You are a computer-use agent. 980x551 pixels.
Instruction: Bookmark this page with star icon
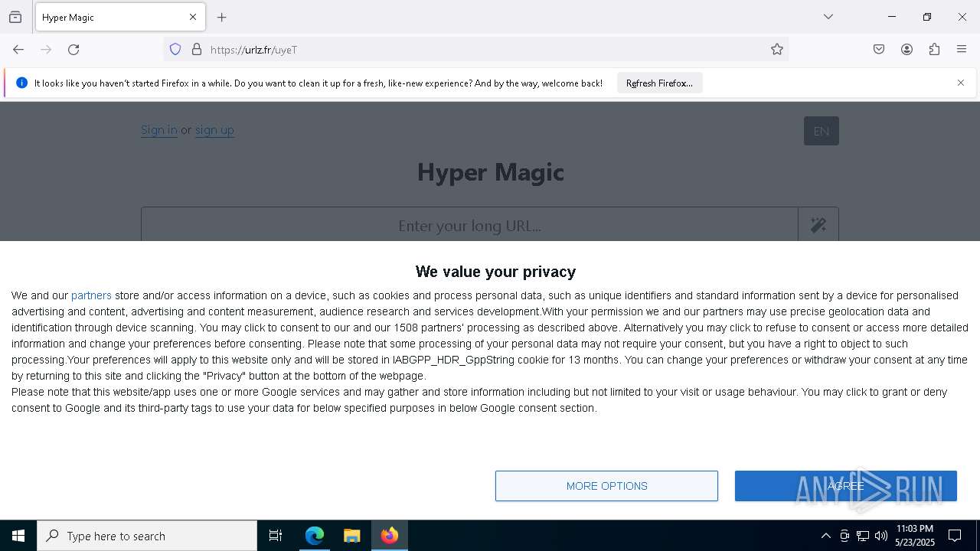777,50
